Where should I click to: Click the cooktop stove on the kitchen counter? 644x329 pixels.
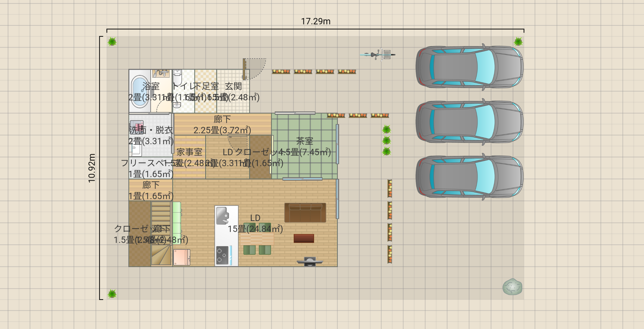pyautogui.click(x=222, y=256)
